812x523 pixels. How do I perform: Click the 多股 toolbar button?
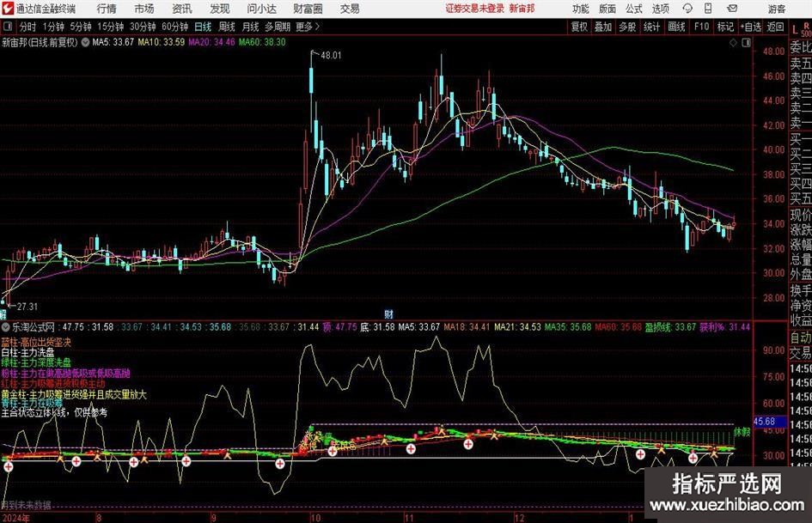[x=627, y=27]
